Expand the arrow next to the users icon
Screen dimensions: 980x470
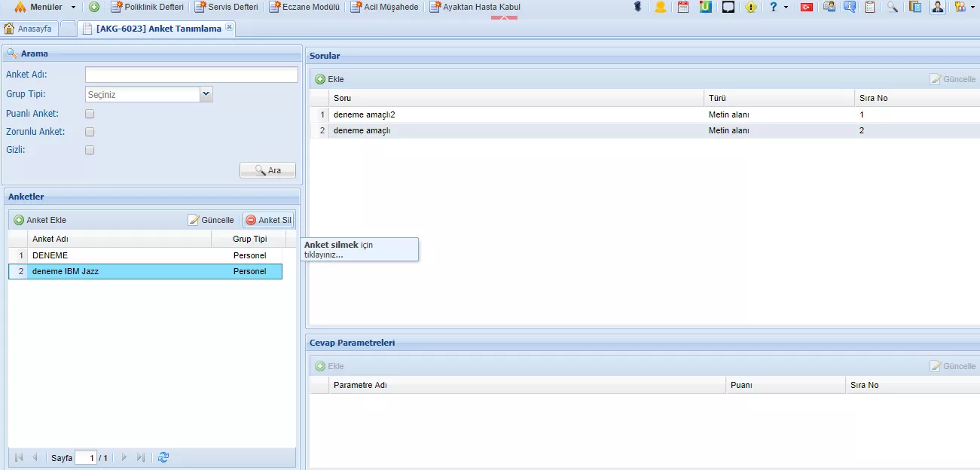tap(972, 7)
